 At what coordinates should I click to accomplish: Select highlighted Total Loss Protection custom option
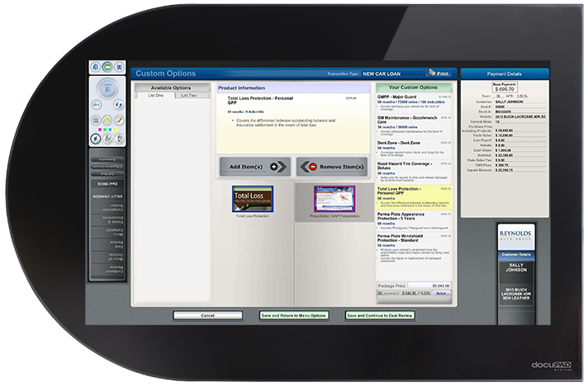click(x=414, y=197)
